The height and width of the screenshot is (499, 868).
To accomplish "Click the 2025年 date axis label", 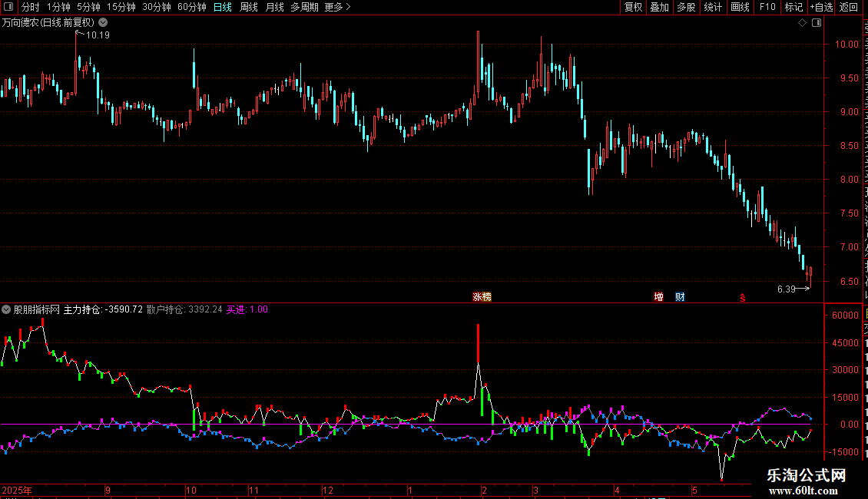I will [17, 491].
